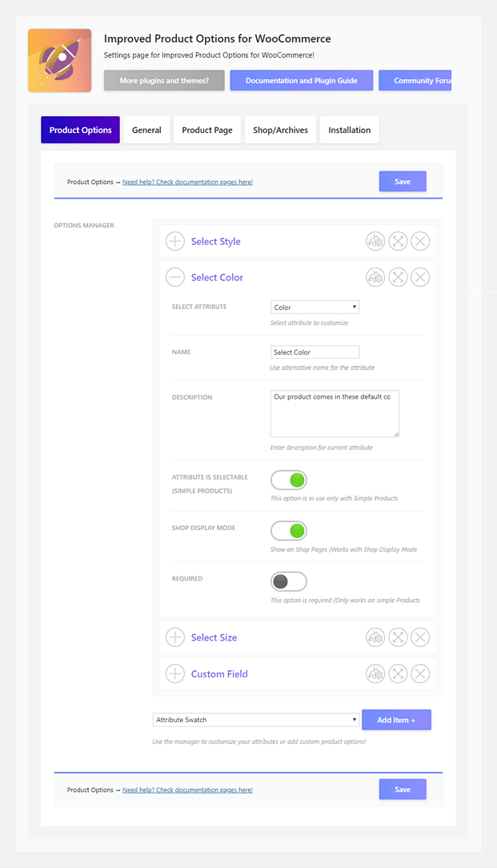Screen dimensions: 497x868
Task: Follow the Check documentation pages link
Action: pyautogui.click(x=187, y=182)
